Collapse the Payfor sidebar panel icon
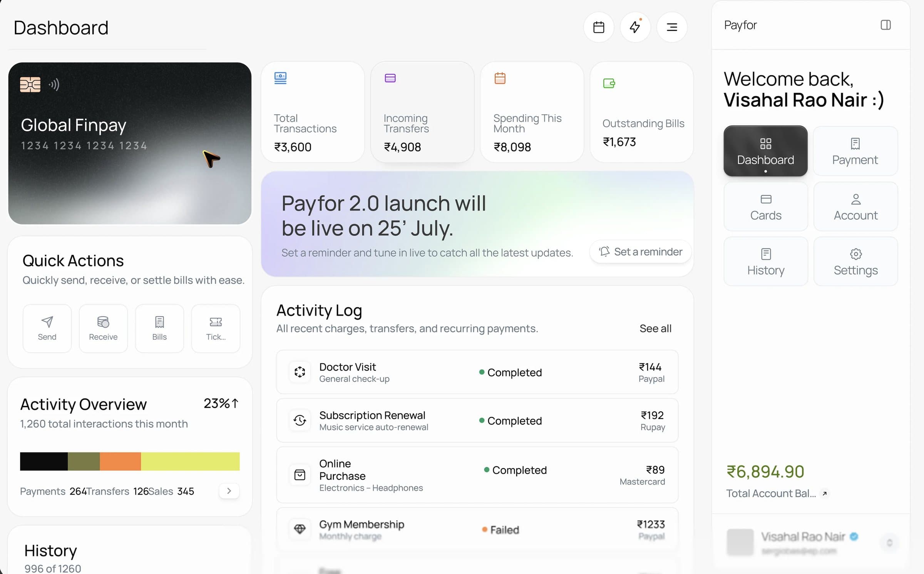924x574 pixels. pos(885,25)
